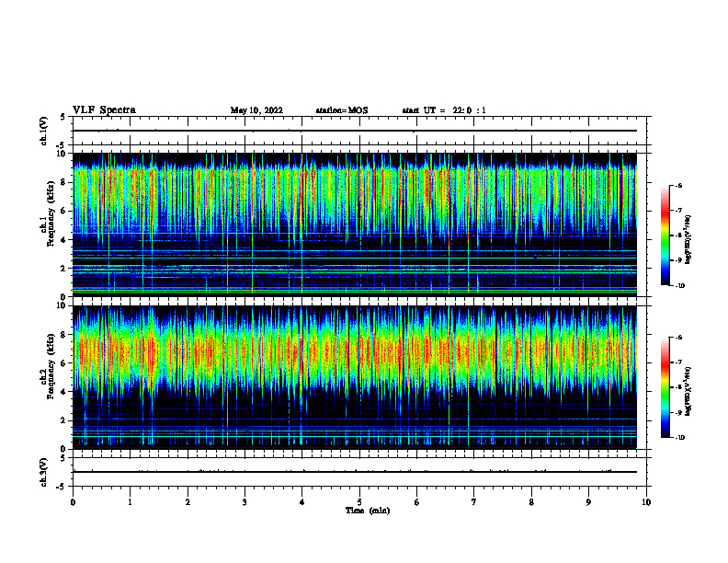728x563 pixels.
Task: Click the ch.2 color bar log(PSD) units label
Action: (688, 391)
